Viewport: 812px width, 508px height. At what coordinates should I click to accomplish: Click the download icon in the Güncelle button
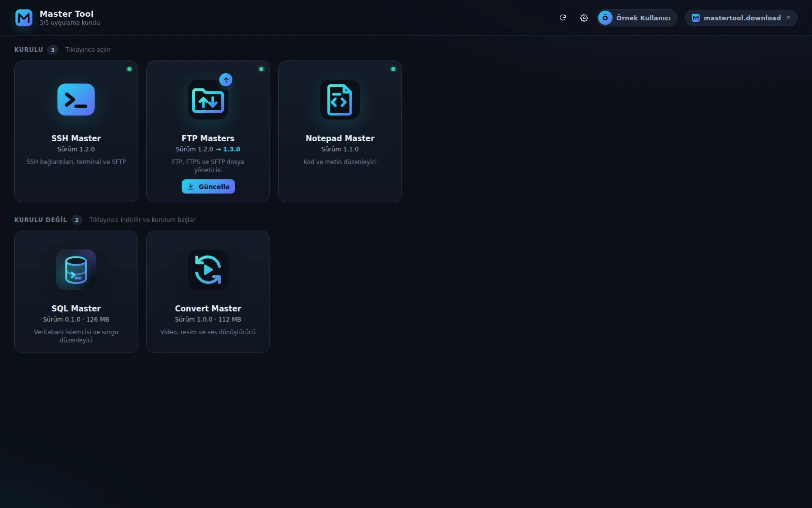pyautogui.click(x=191, y=186)
